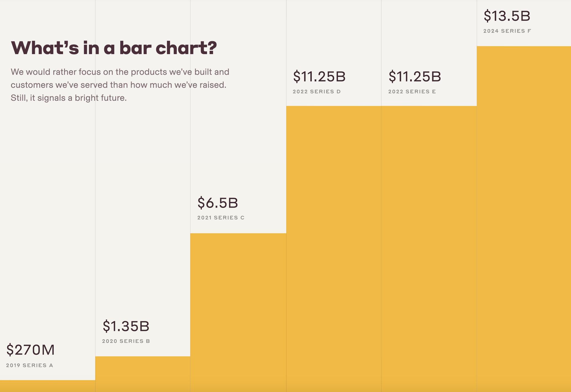The height and width of the screenshot is (392, 571).
Task: Click the yellow bar under 2020 Series B
Action: click(x=143, y=374)
